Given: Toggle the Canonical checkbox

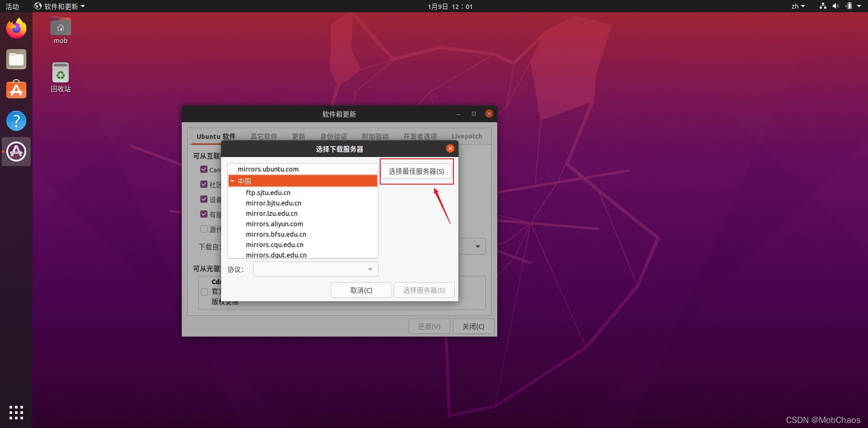Looking at the screenshot, I should [204, 169].
